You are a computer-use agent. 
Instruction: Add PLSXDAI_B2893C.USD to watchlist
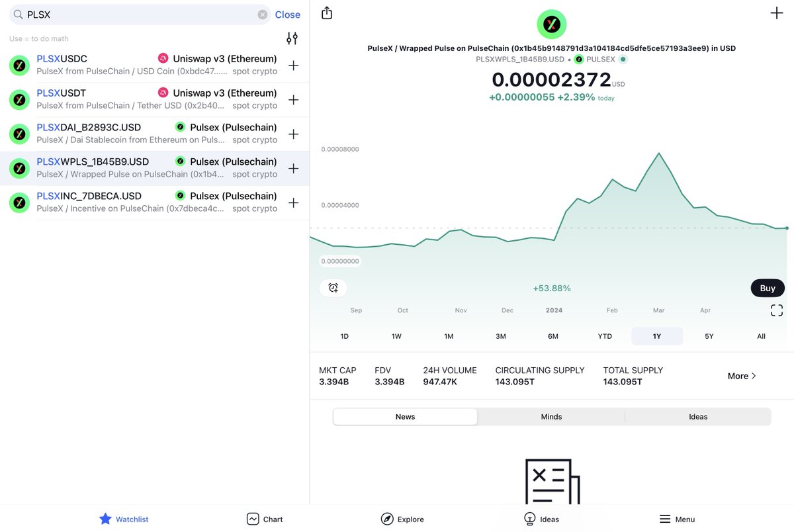pyautogui.click(x=293, y=134)
